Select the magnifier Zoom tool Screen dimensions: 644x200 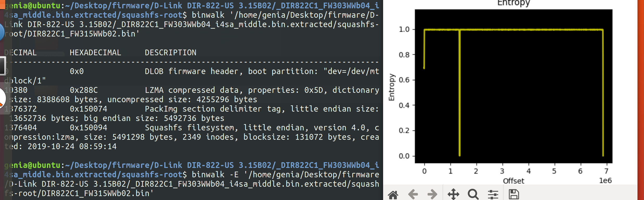point(473,195)
